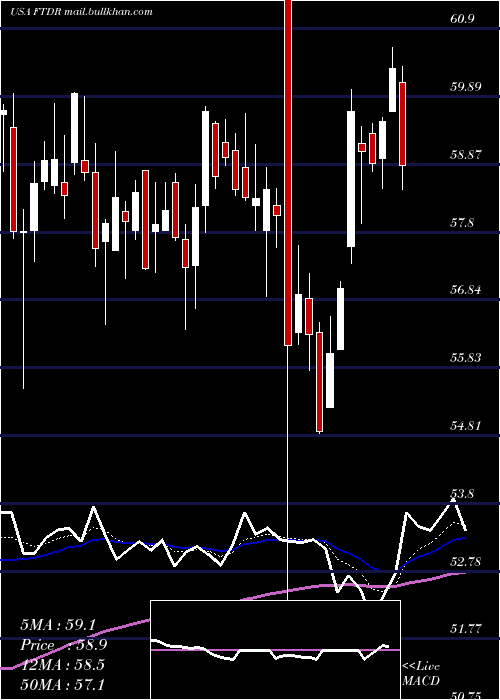Open the MACD inset chart panel

pos(275,650)
